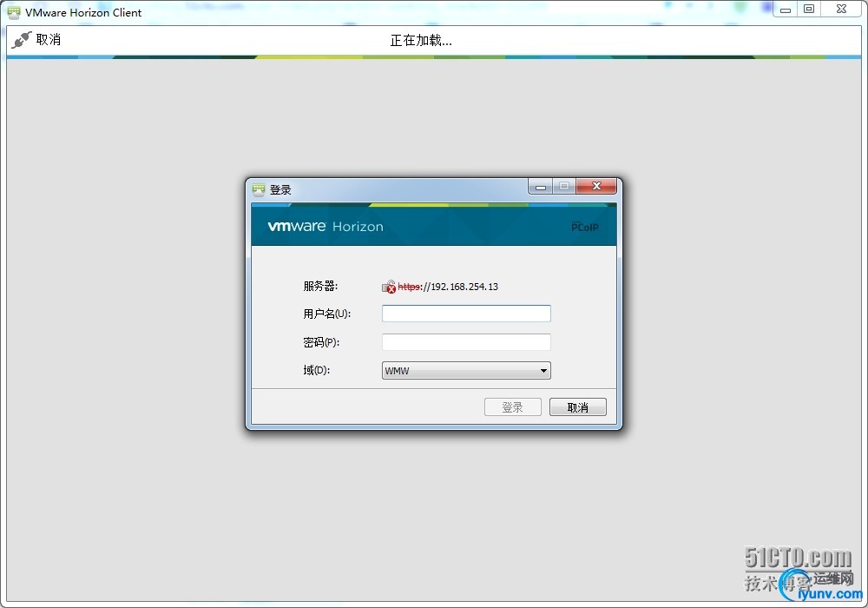Maximize the VMware Horizon Client main window
The height and width of the screenshot is (608, 868).
[x=809, y=9]
